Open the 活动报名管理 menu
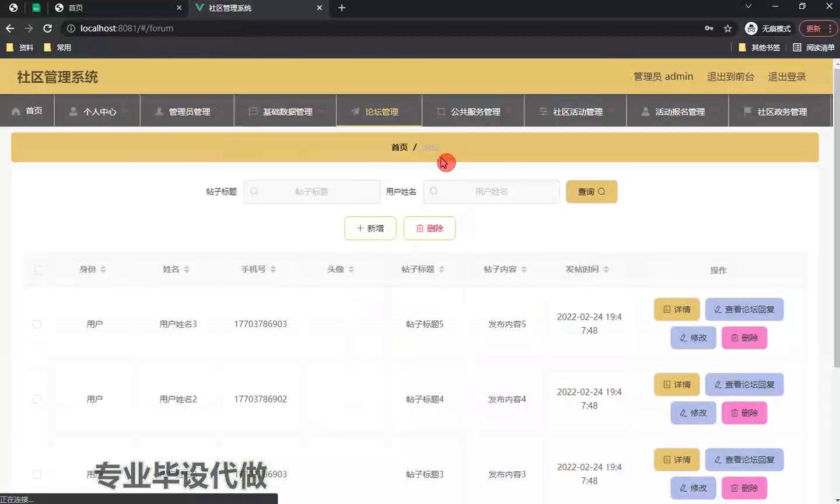This screenshot has width=840, height=504. (677, 110)
